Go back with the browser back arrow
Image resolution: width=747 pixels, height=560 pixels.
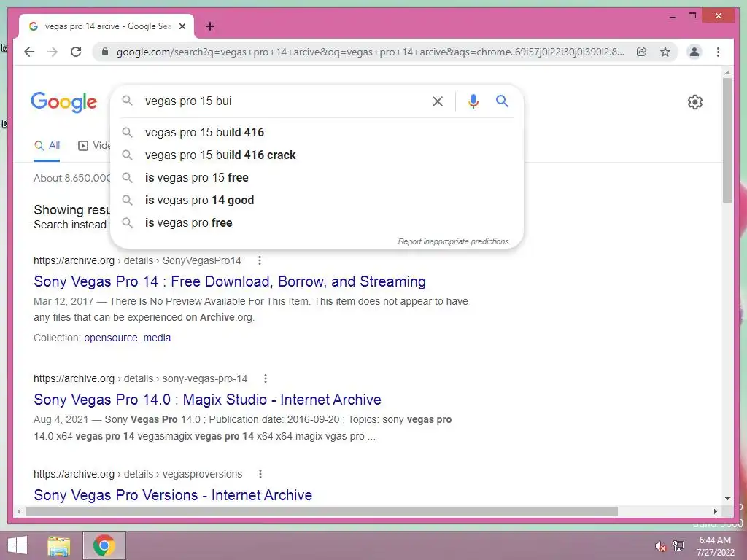29,52
